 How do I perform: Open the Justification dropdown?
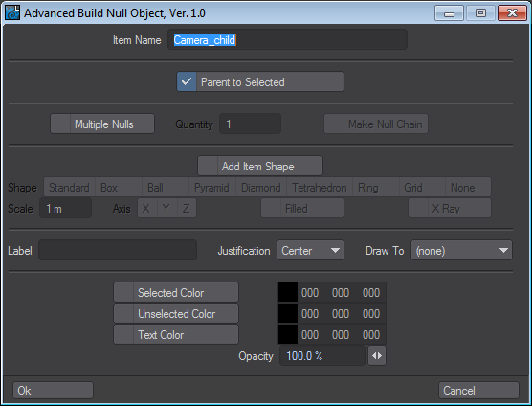coord(310,251)
